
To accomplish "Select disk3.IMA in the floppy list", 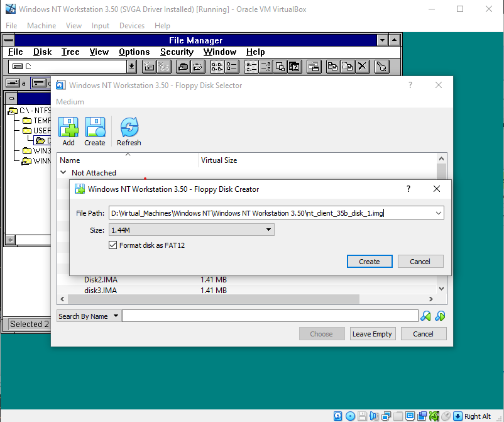I will pos(101,290).
